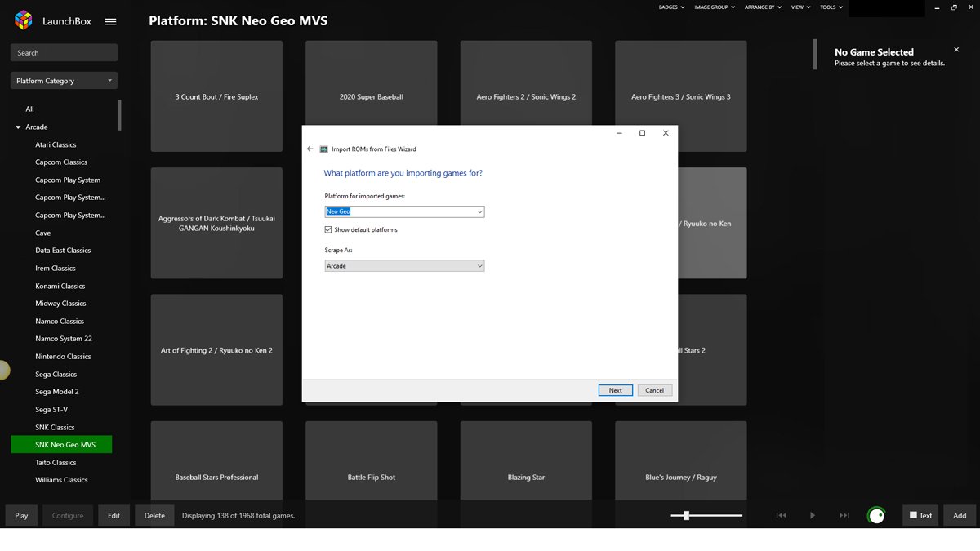980x551 pixels.
Task: Select Sega Classics in the sidebar
Action: 56,374
